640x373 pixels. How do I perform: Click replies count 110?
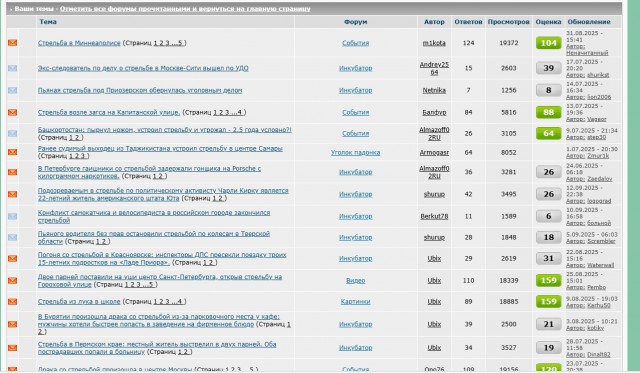pos(468,280)
